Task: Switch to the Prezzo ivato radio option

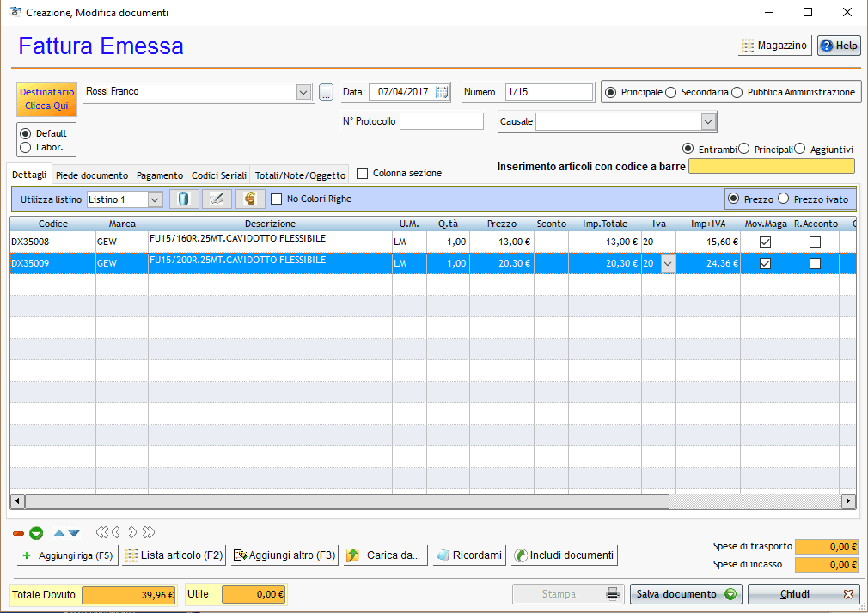Action: click(783, 199)
